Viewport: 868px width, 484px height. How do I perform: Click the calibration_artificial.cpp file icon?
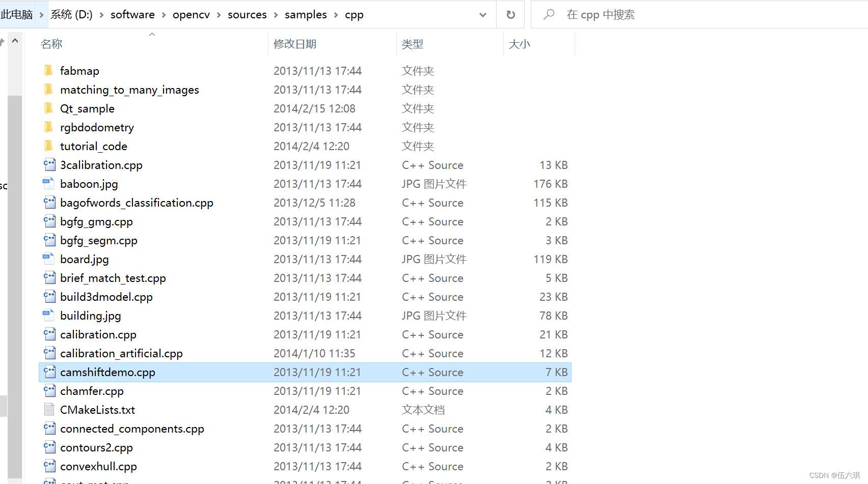(x=49, y=353)
